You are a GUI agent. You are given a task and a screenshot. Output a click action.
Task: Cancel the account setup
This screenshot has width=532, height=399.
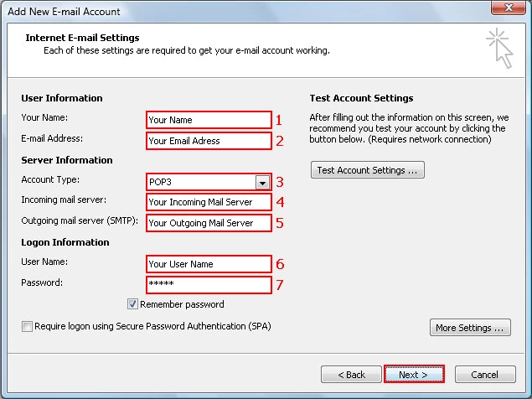point(484,374)
